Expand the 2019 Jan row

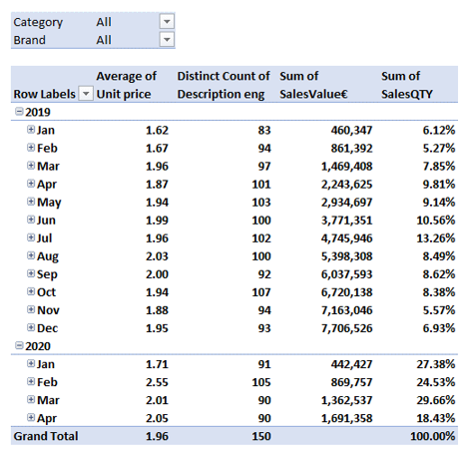(31, 130)
